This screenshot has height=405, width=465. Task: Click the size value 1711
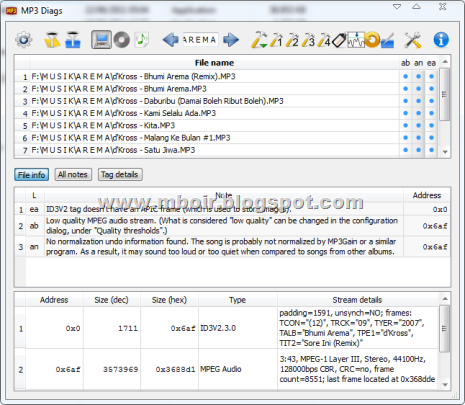[x=128, y=328]
